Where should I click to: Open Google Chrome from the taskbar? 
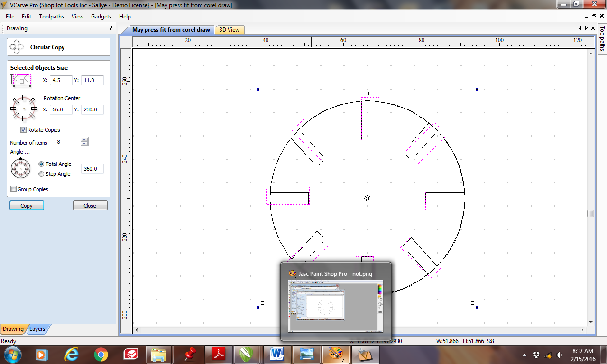coord(101,354)
